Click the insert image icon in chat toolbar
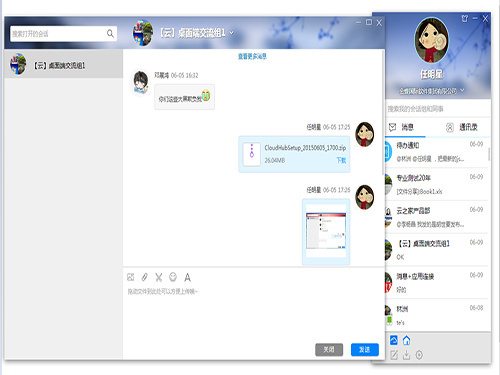Viewport: 500px width, 375px height. 130,277
